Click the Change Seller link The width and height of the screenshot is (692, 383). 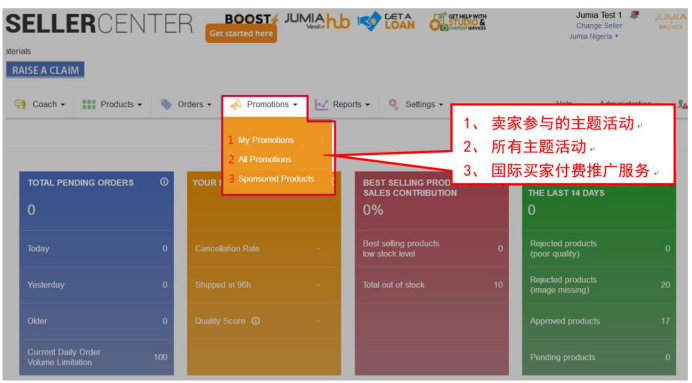pyautogui.click(x=599, y=26)
